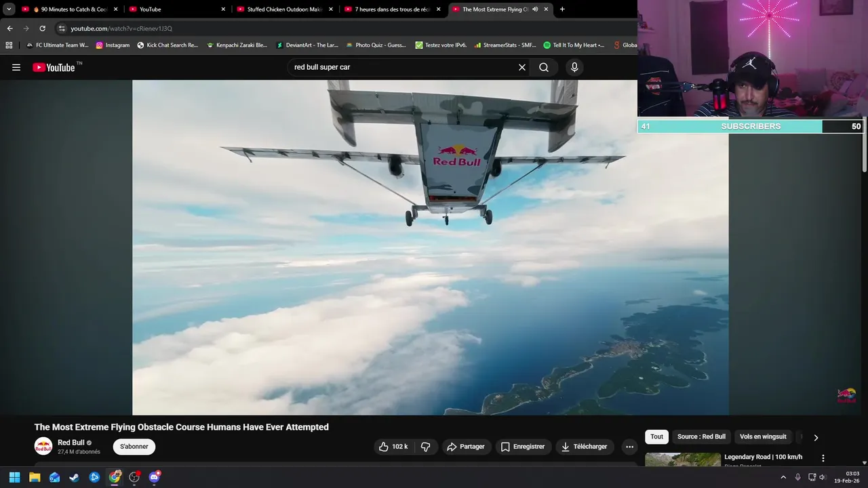This screenshot has height=488, width=868.
Task: Open Outlook from the taskbar
Action: 54,477
